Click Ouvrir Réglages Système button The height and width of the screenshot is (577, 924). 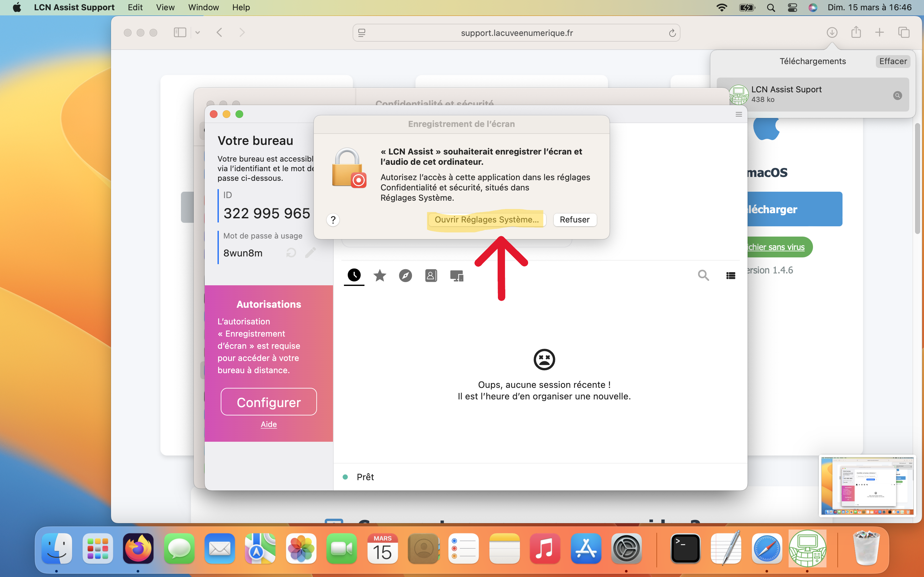(x=486, y=220)
